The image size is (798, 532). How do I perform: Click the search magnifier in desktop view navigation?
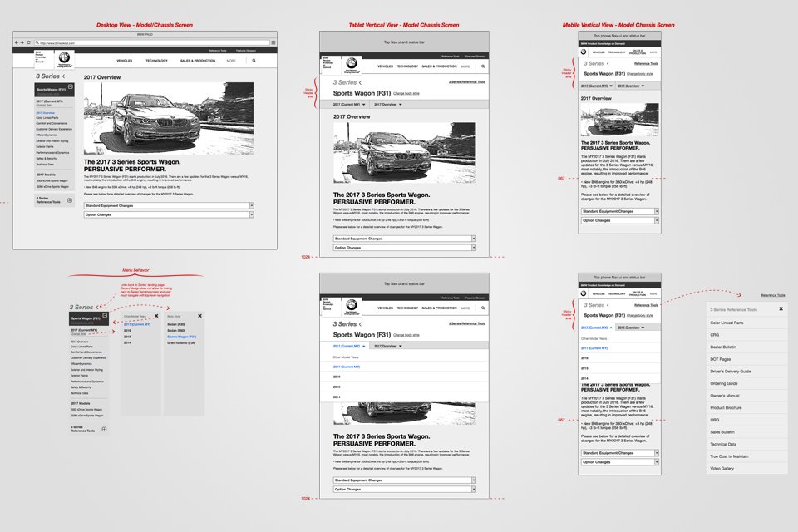pos(254,61)
